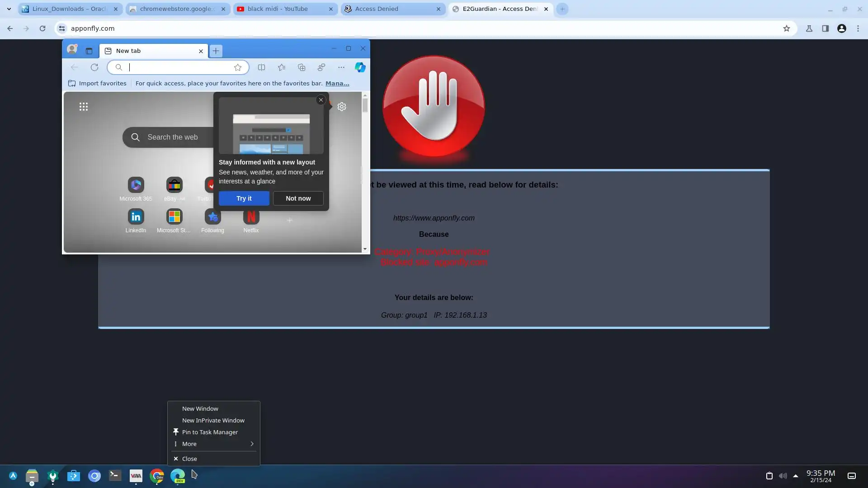Select New InPrivate Window menu entry

tap(213, 420)
